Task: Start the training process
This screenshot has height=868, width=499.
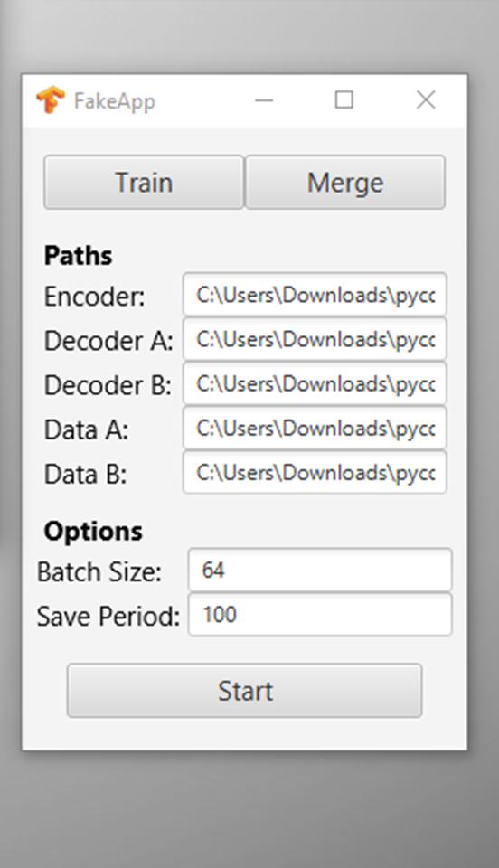Action: pyautogui.click(x=244, y=690)
